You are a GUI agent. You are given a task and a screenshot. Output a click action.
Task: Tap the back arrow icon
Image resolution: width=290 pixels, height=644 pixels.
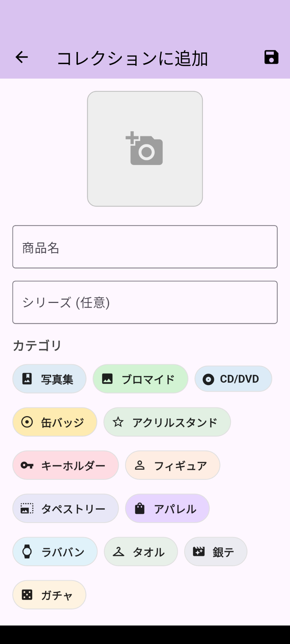[22, 57]
